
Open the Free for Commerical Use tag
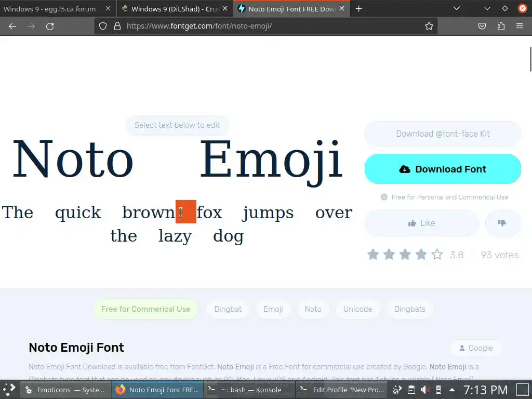point(145,309)
